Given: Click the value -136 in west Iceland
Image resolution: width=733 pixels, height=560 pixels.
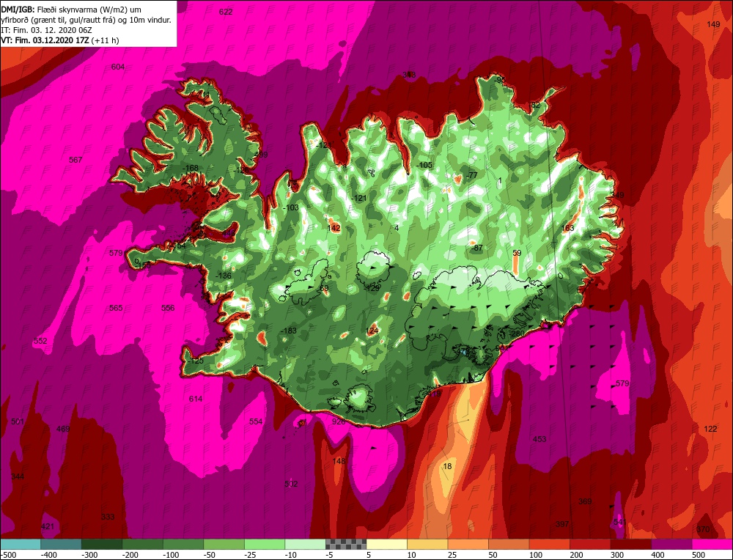Looking at the screenshot, I should [224, 276].
